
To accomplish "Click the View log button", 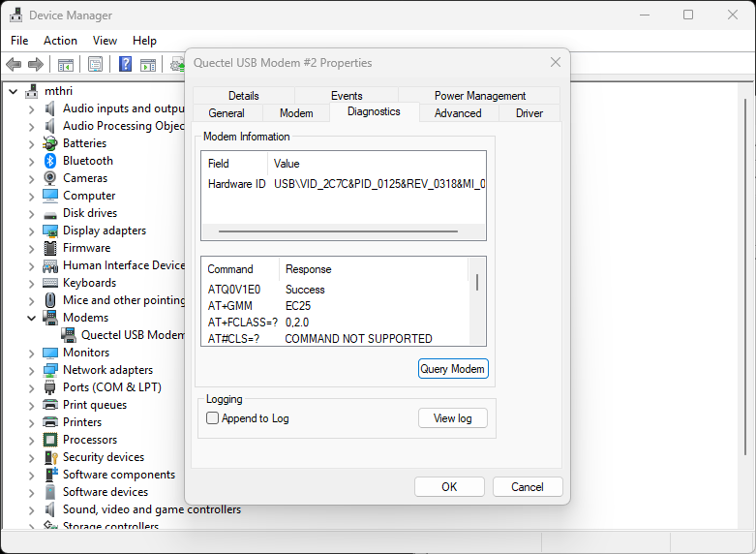I will pos(453,417).
